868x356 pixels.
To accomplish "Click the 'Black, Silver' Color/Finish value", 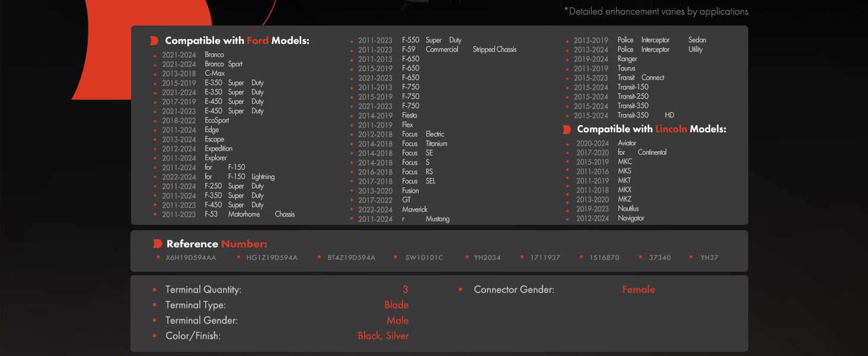I will (383, 336).
